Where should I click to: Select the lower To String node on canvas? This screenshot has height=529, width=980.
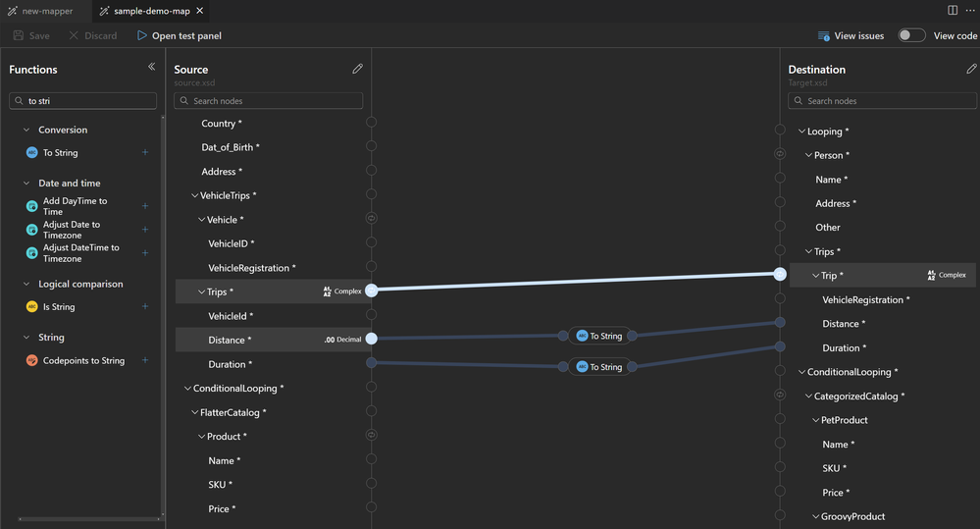[x=598, y=367]
